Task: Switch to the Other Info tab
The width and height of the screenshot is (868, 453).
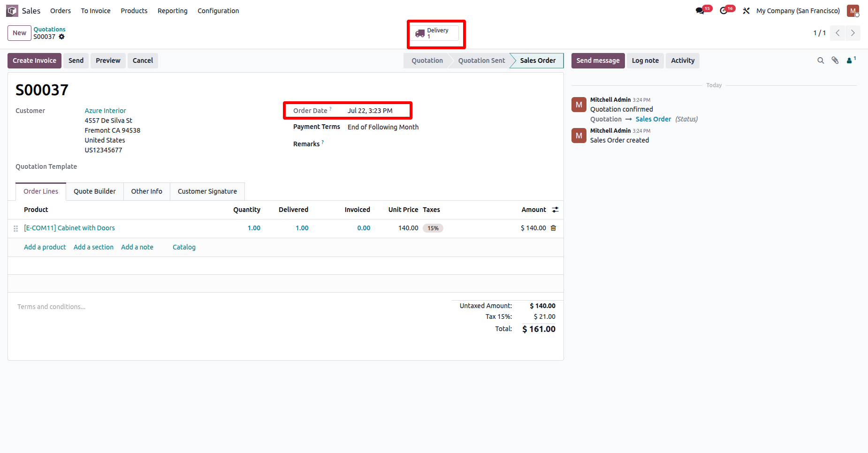Action: pos(146,191)
